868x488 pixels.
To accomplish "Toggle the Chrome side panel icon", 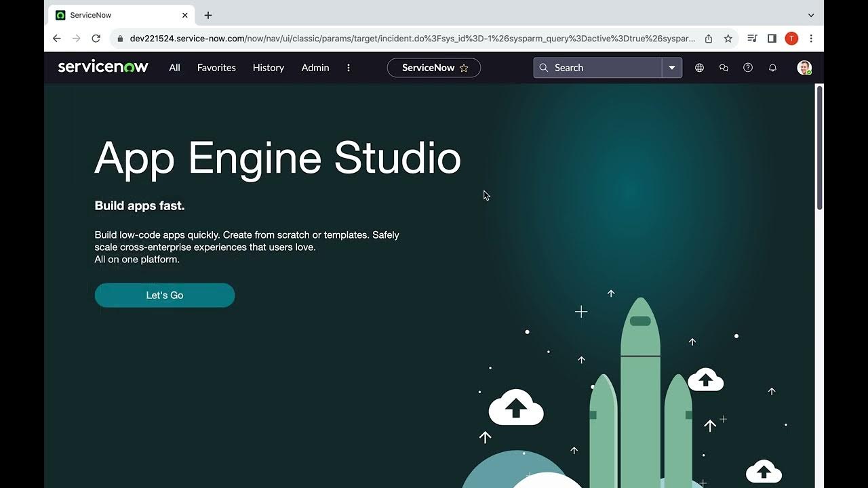I will 772,39.
